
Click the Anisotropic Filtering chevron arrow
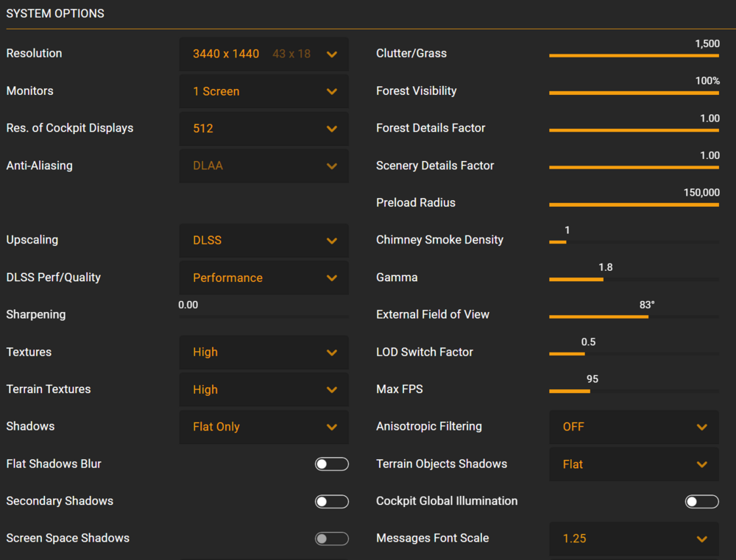click(702, 427)
